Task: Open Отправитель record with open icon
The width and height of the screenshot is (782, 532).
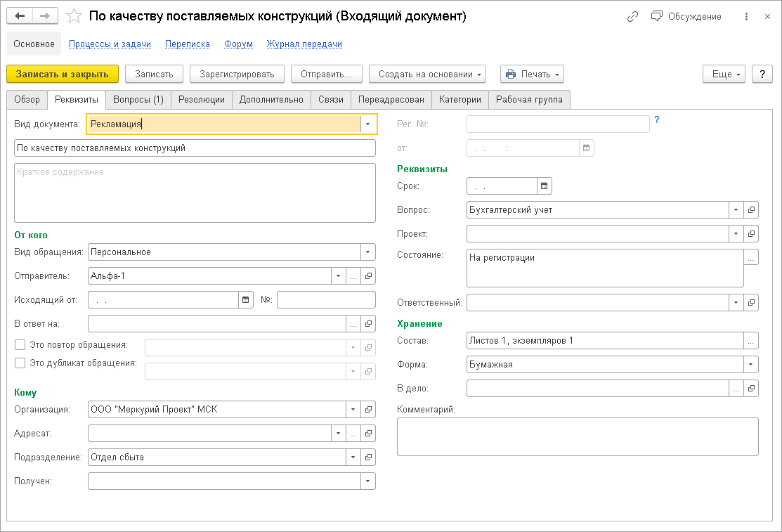Action: [x=368, y=276]
